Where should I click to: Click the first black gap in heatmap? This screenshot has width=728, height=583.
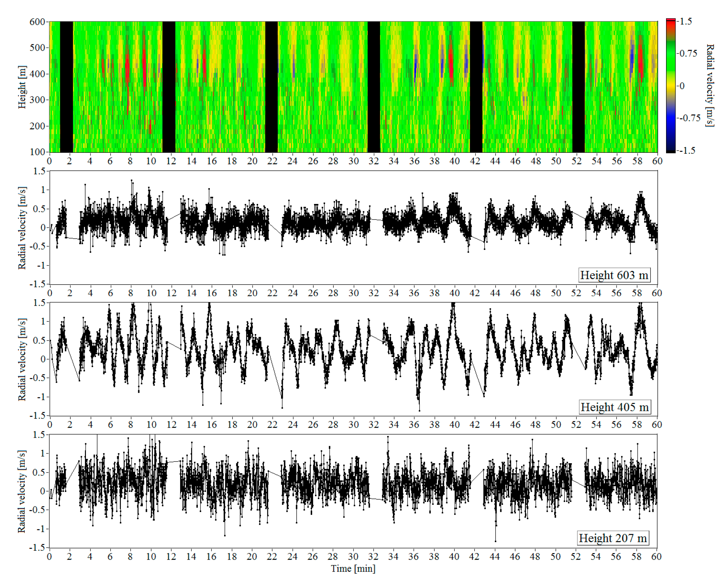(x=67, y=87)
